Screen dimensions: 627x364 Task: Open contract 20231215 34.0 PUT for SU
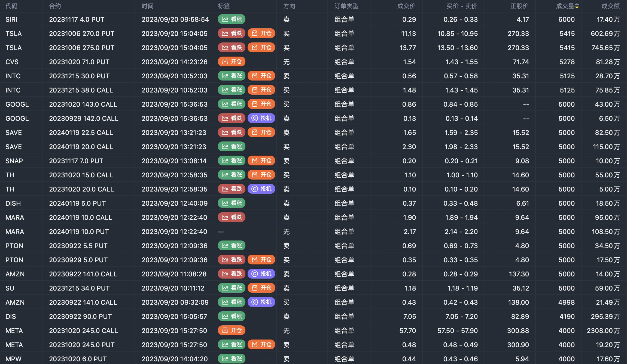click(79, 288)
